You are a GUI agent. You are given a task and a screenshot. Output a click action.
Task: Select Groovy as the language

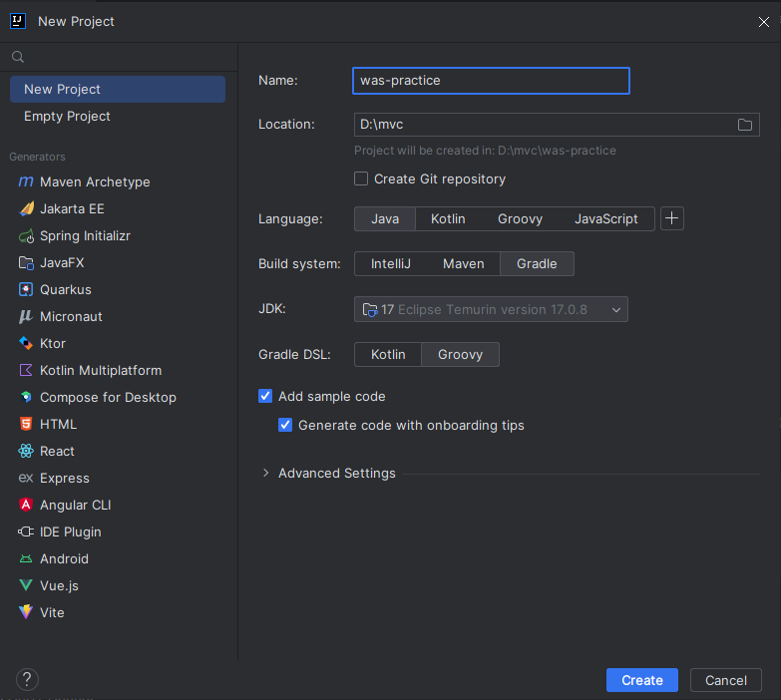point(520,219)
